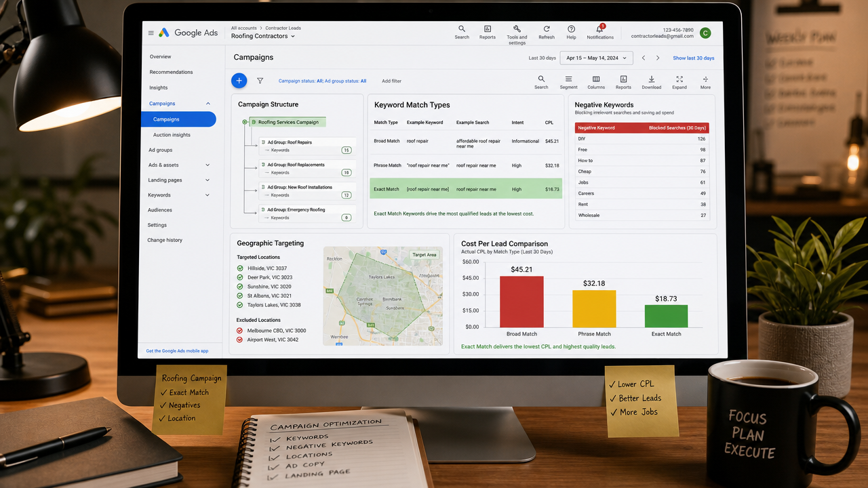
Task: Open the Roofing Contractors account dropdown
Action: point(263,36)
